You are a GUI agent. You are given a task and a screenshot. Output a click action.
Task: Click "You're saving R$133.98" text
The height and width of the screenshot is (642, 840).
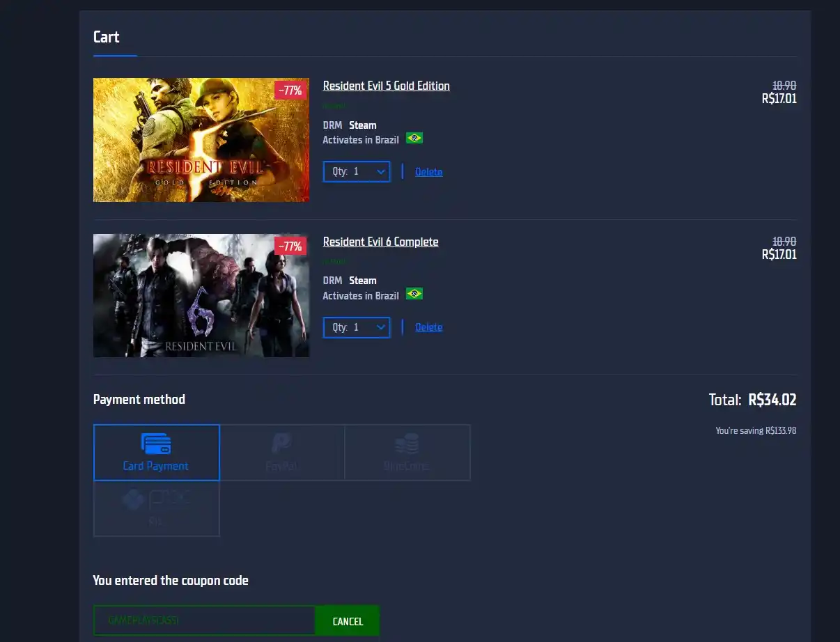pyautogui.click(x=756, y=431)
